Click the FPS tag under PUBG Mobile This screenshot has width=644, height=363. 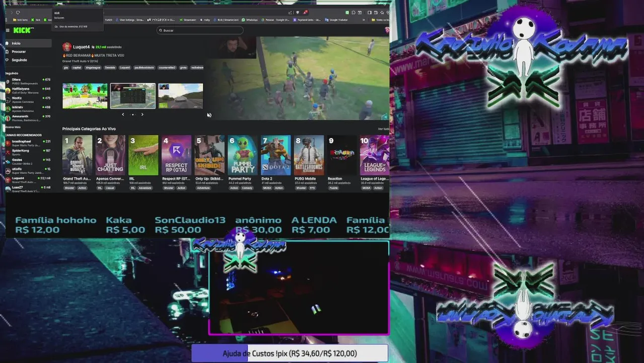point(312,188)
